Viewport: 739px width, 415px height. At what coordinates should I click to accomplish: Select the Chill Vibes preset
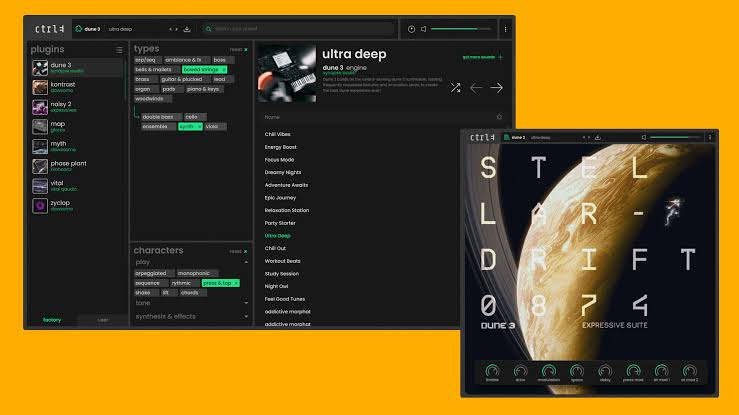(x=277, y=134)
